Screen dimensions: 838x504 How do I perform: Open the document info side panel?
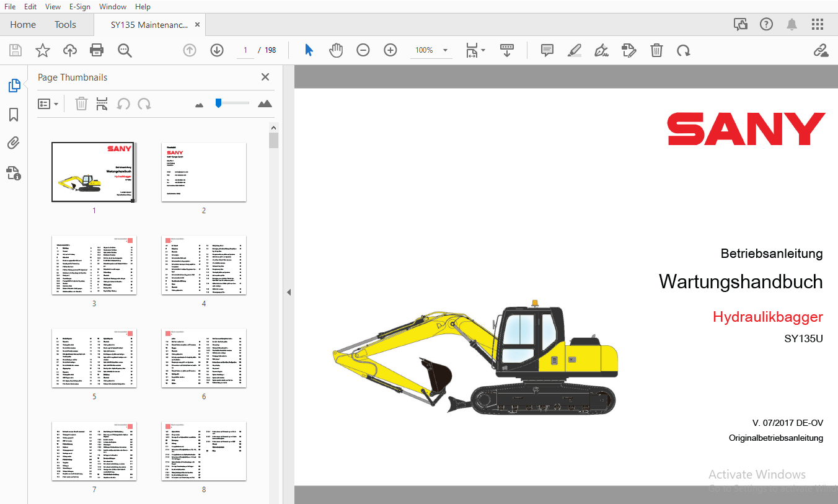[x=14, y=173]
